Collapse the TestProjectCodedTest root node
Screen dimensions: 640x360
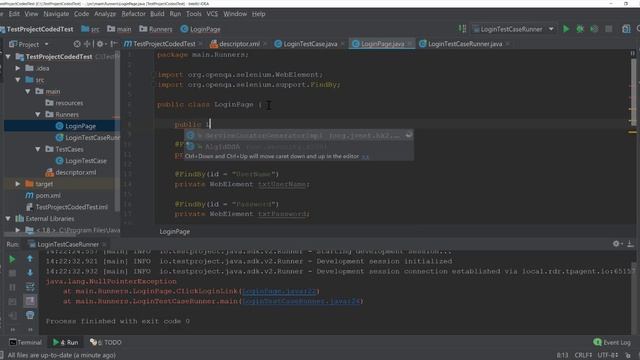tap(8, 57)
